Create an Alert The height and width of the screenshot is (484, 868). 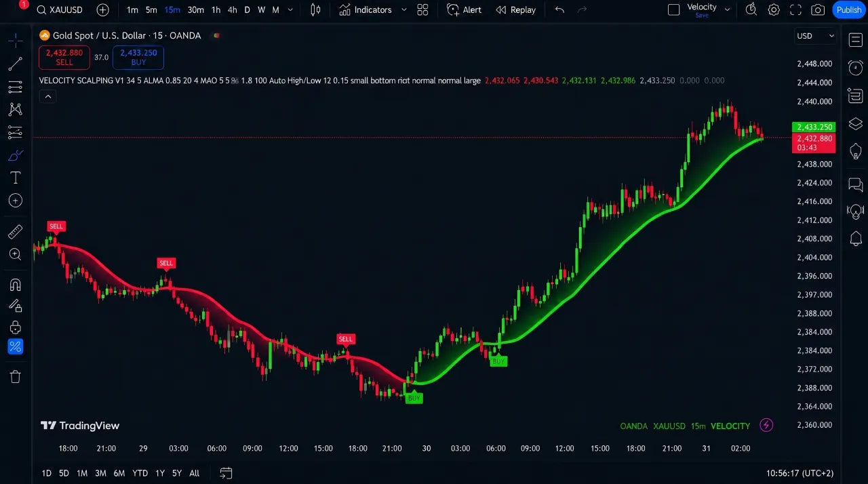464,10
